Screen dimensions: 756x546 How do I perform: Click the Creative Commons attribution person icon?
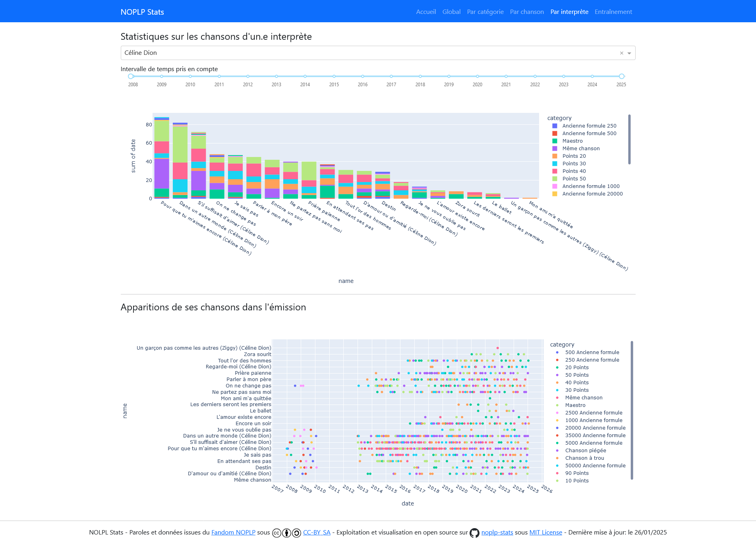click(286, 533)
